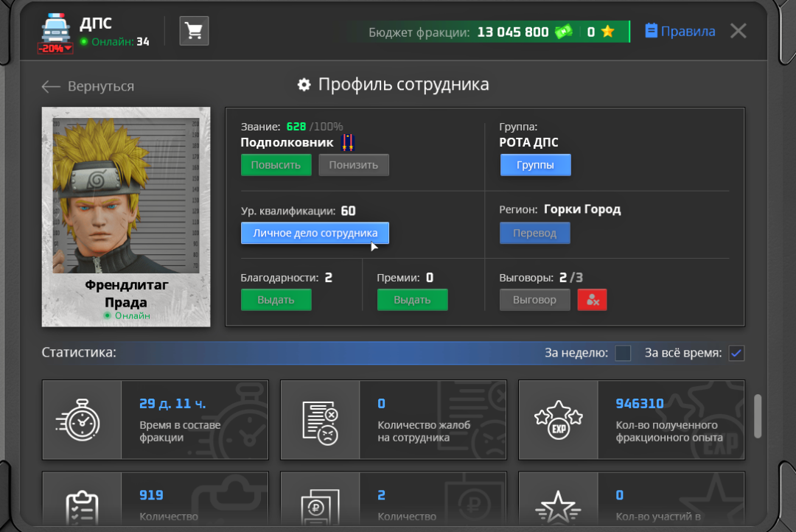The image size is (796, 532).
Task: Click the Выговор reprimand button
Action: [x=534, y=300]
